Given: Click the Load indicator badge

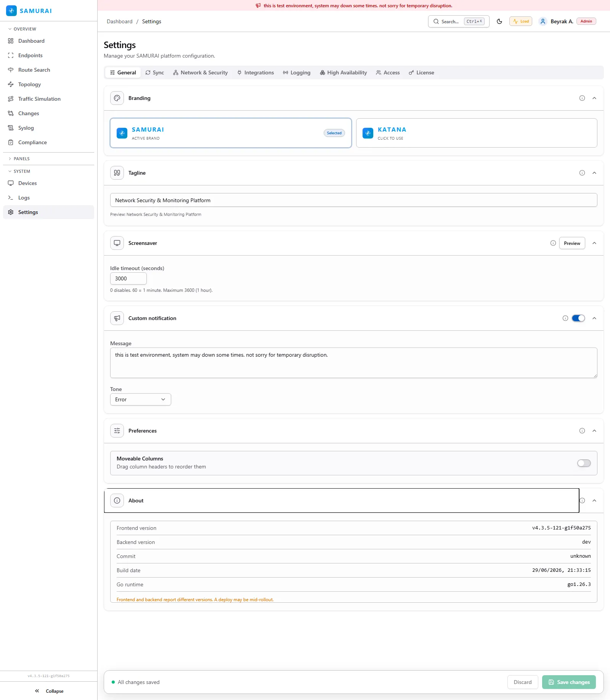Looking at the screenshot, I should [521, 21].
